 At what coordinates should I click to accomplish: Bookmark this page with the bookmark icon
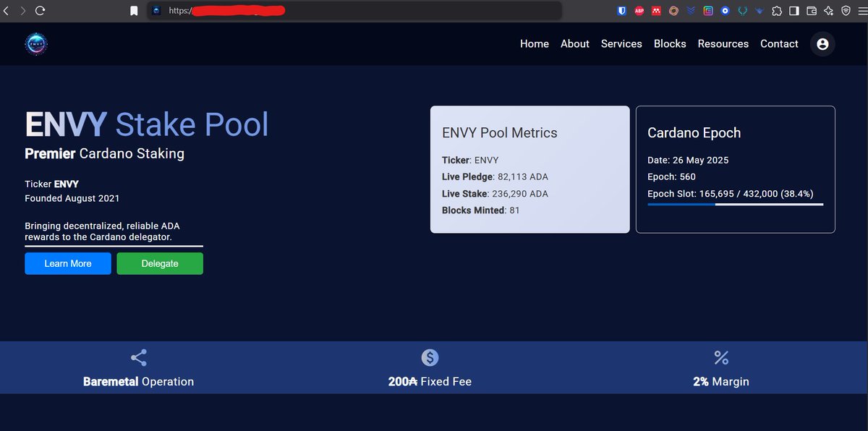(x=134, y=11)
